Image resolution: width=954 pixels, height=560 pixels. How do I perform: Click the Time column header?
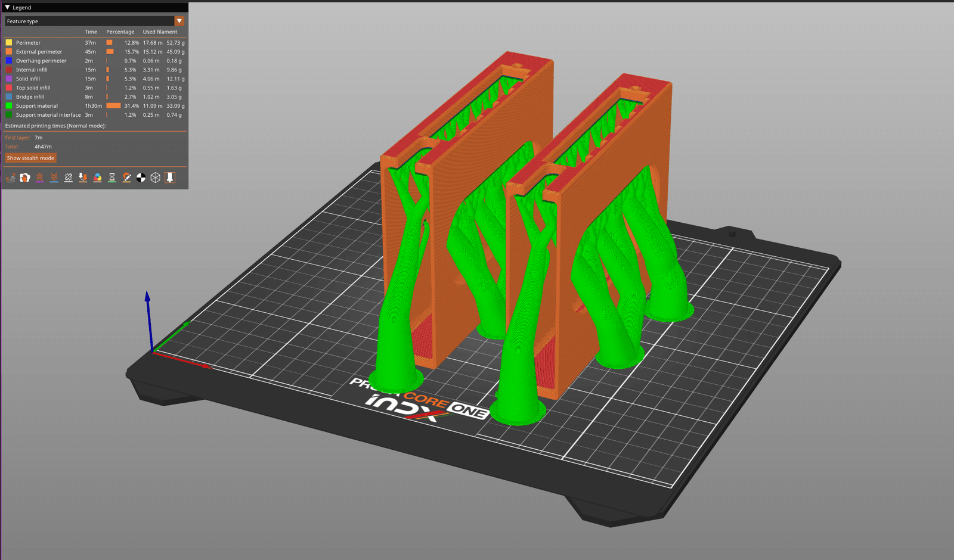tap(91, 32)
